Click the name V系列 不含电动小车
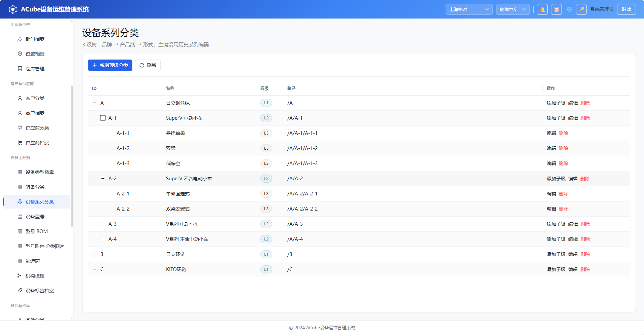644x335 pixels. point(187,239)
